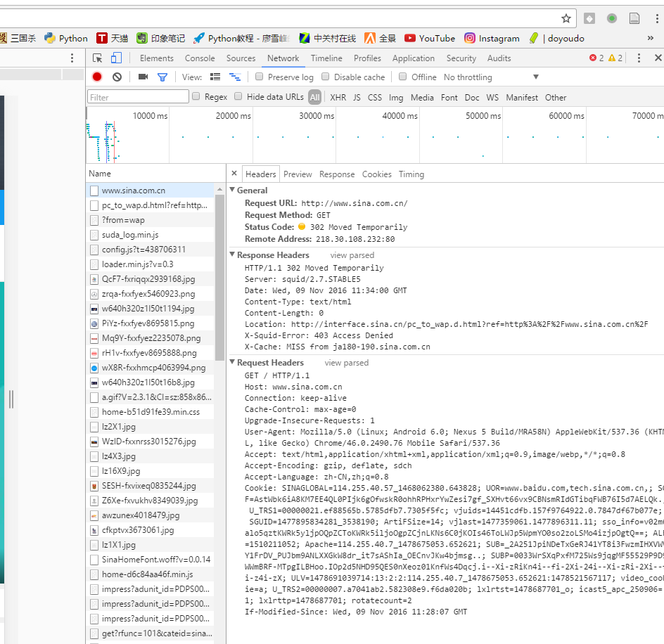The width and height of the screenshot is (664, 644).
Task: Open the Cookies tab of the request
Action: pos(376,174)
